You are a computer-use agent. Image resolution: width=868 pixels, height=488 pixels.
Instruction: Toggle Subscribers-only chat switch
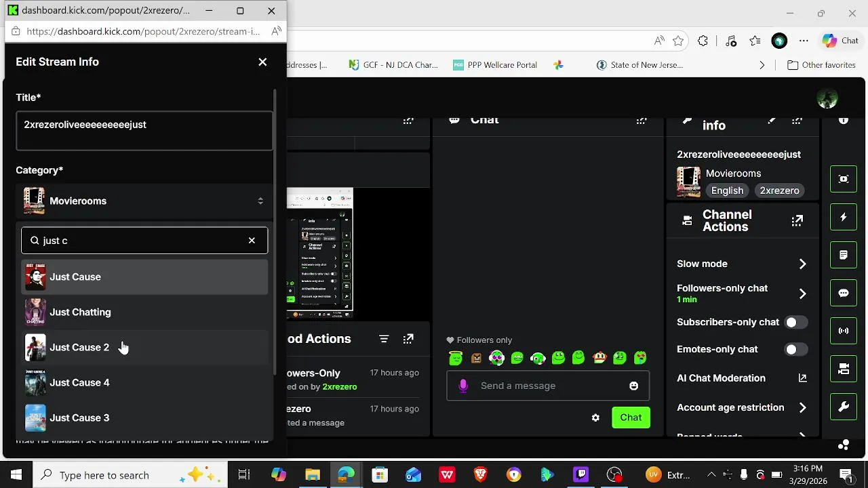pyautogui.click(x=795, y=322)
